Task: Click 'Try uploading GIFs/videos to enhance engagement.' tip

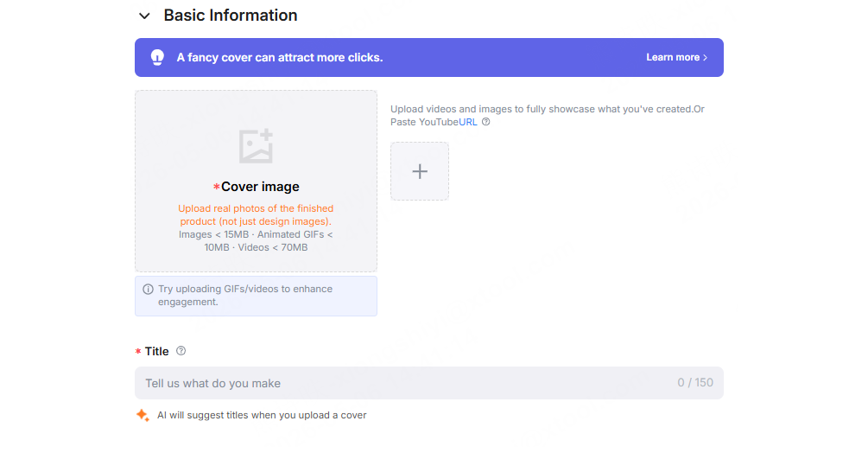Action: coord(245,296)
